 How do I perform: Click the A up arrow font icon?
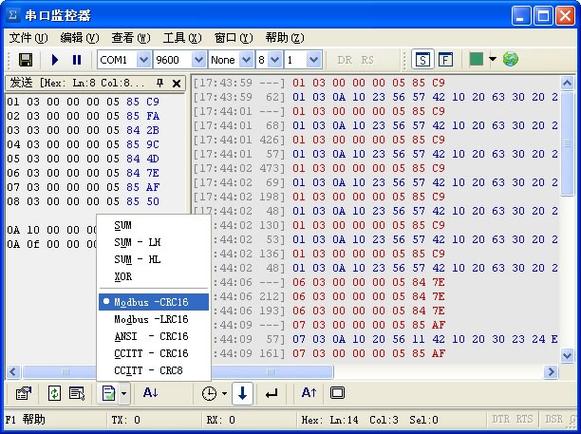(309, 392)
